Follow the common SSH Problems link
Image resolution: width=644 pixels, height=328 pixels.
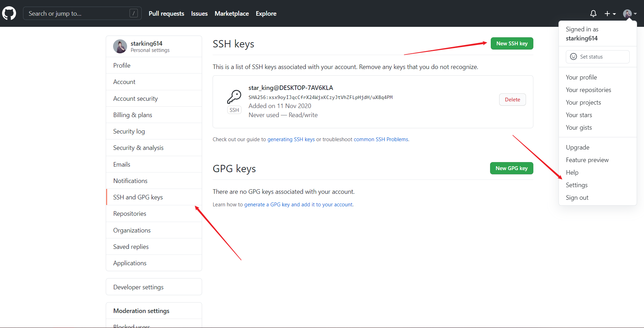click(x=381, y=139)
